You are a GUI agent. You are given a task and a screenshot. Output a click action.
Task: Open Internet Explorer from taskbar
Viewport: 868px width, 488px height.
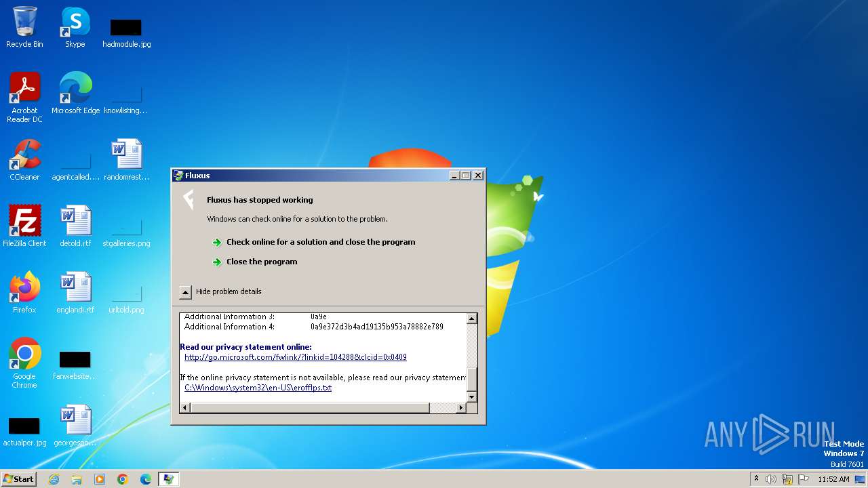coord(54,479)
